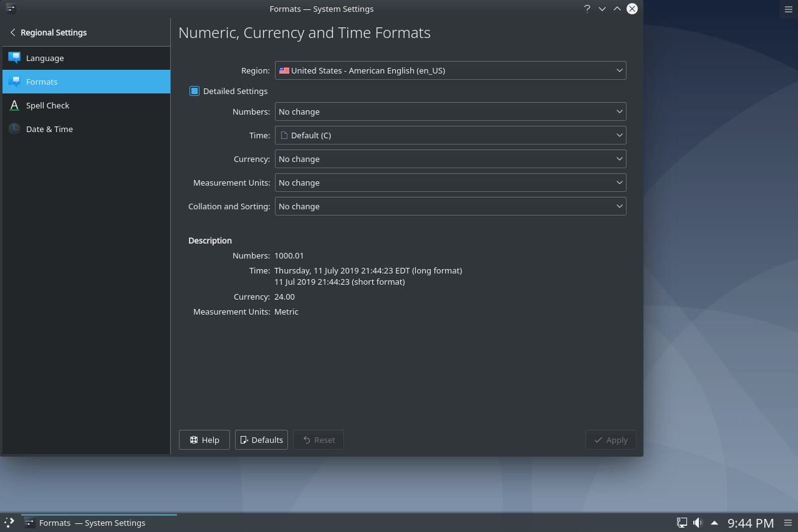Screen dimensions: 798x532
Task: Uncheck the Detailed Settings checkbox
Action: 195,91
